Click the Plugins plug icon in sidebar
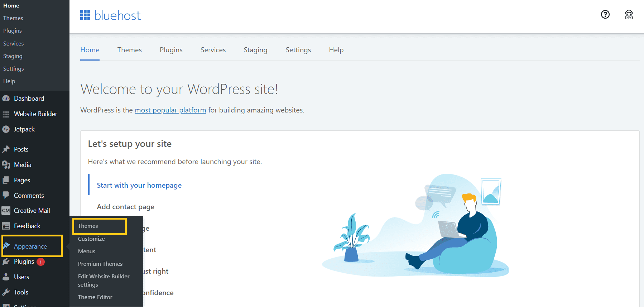The width and height of the screenshot is (644, 307). point(6,262)
